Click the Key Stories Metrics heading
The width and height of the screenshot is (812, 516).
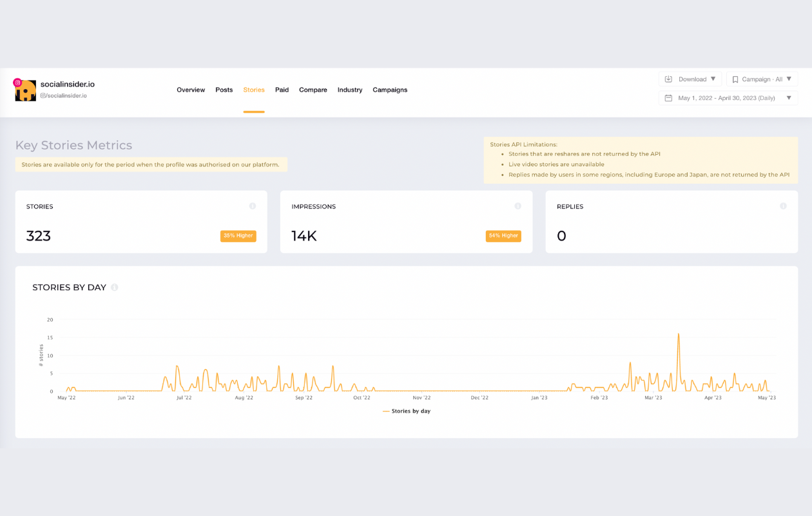point(73,145)
